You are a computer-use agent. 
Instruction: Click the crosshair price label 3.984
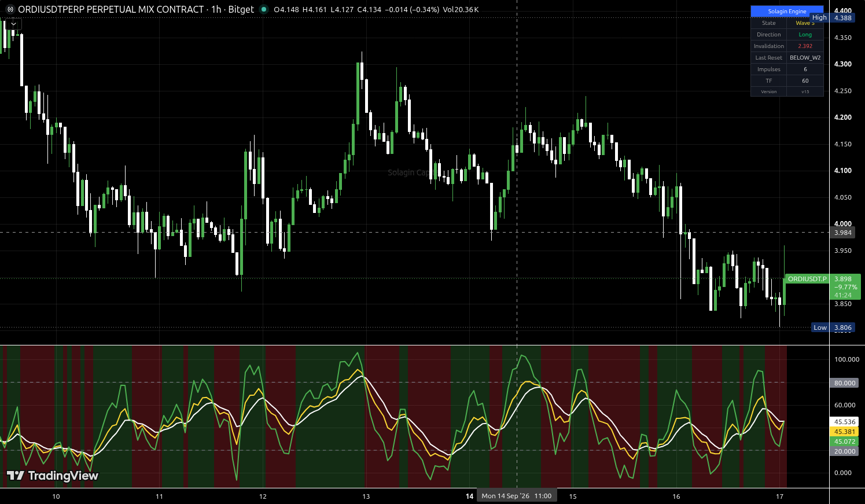(843, 233)
